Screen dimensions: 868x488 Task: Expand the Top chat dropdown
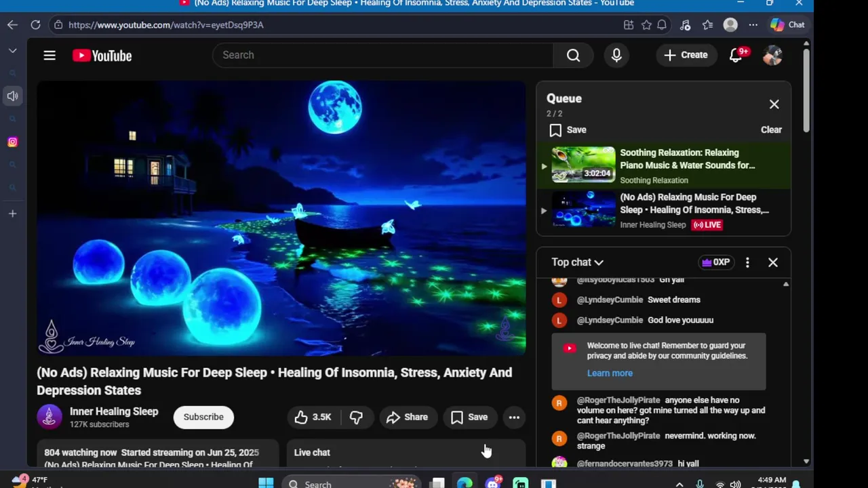[577, 262]
